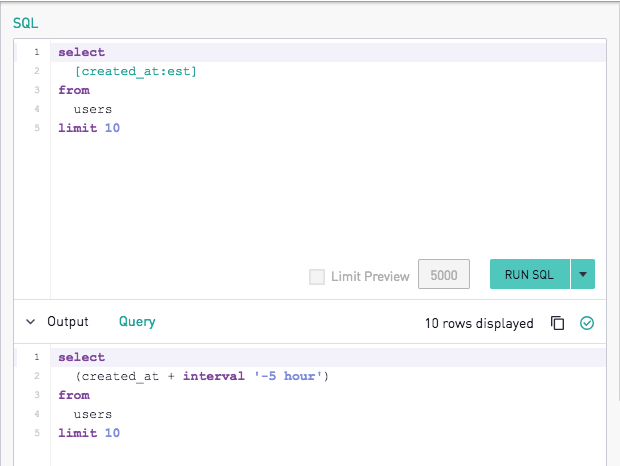Click the green success checkmark icon
Viewport: 620px width, 466px height.
(x=587, y=323)
